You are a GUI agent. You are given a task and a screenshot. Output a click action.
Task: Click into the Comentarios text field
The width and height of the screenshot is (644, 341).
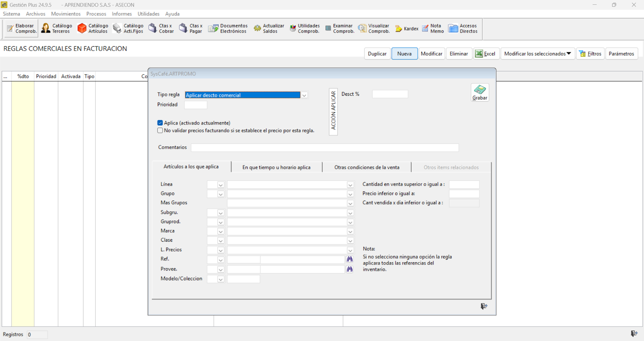tap(324, 148)
